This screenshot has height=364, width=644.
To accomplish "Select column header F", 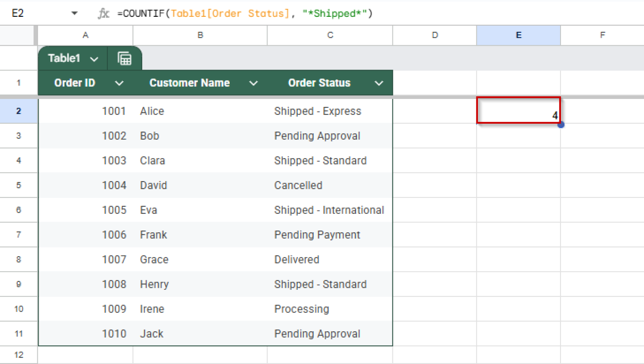I will (x=602, y=35).
